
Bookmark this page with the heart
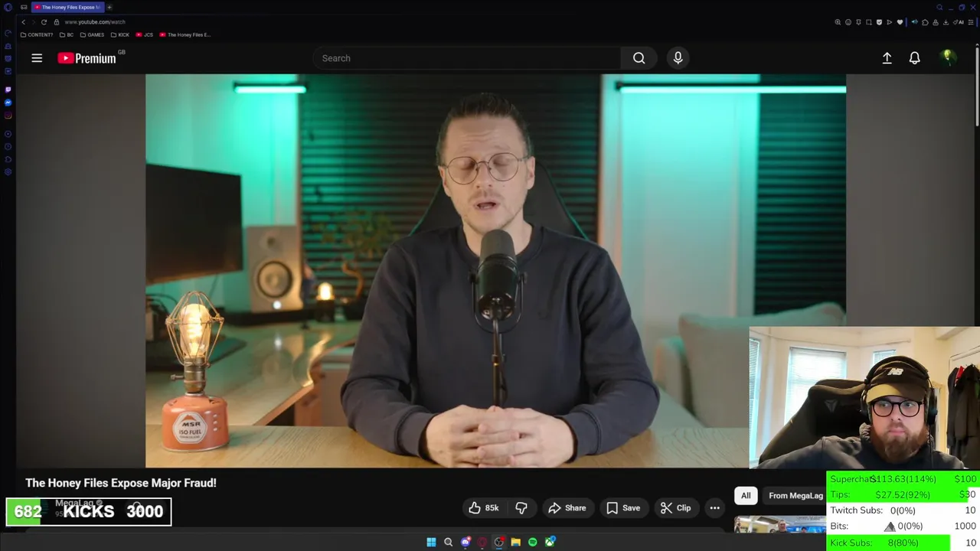point(900,22)
